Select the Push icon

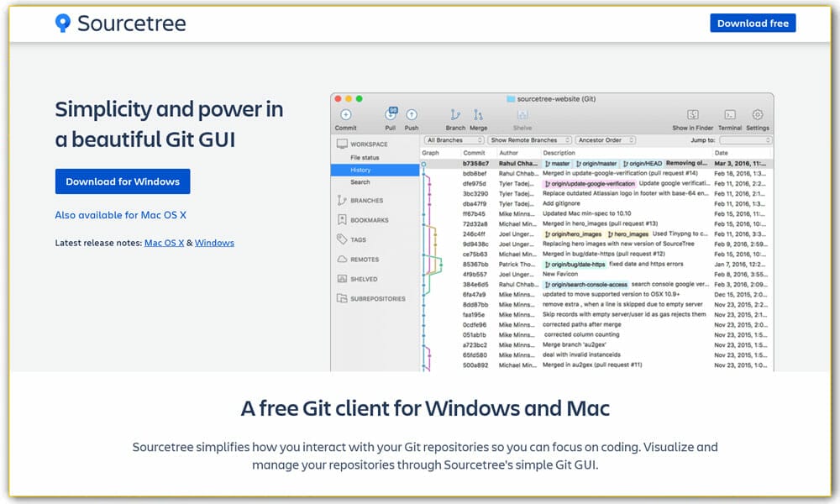411,113
